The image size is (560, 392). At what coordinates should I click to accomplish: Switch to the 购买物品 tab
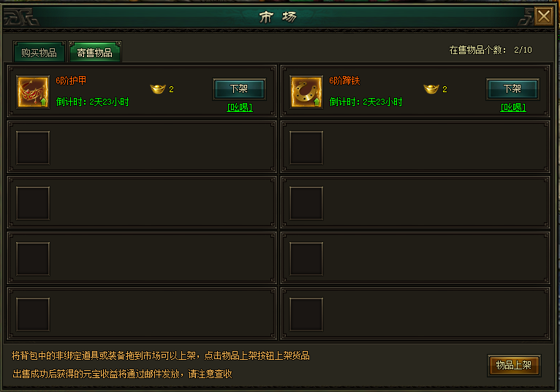[x=39, y=52]
